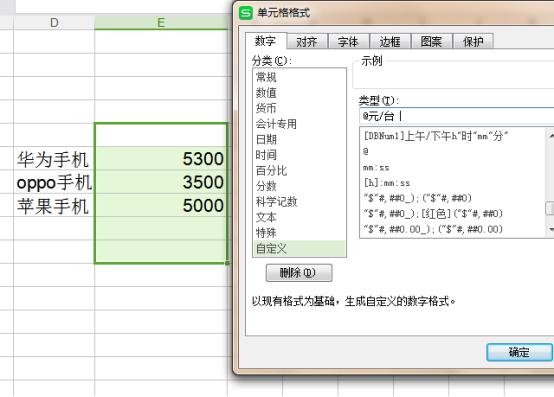
Task: Click the cell with value 5000
Action: click(x=161, y=205)
